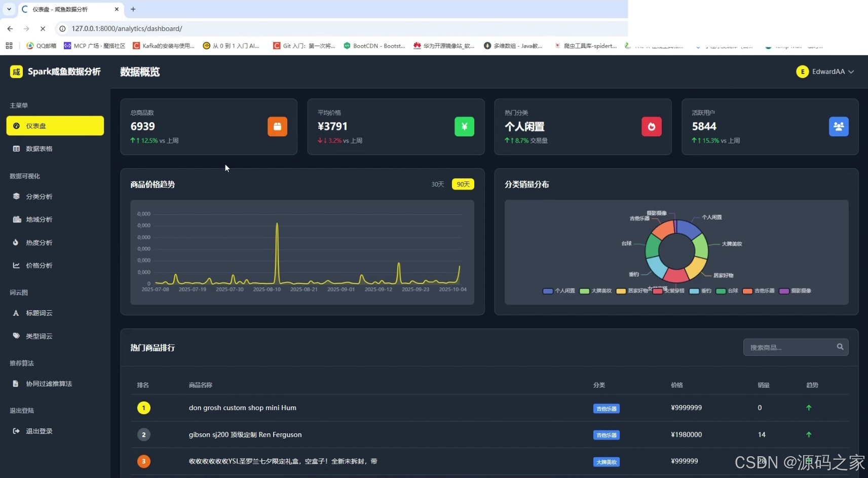The width and height of the screenshot is (868, 478).
Task: Click 退出登录 to log out
Action: click(x=55, y=431)
